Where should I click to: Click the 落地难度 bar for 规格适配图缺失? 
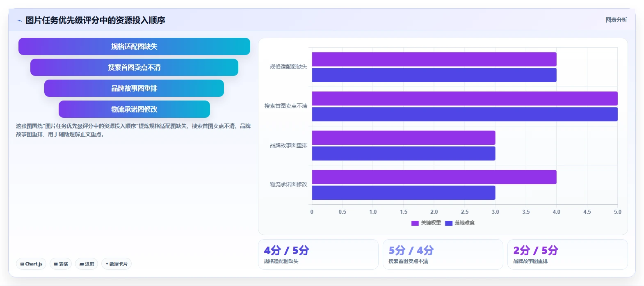click(434, 75)
